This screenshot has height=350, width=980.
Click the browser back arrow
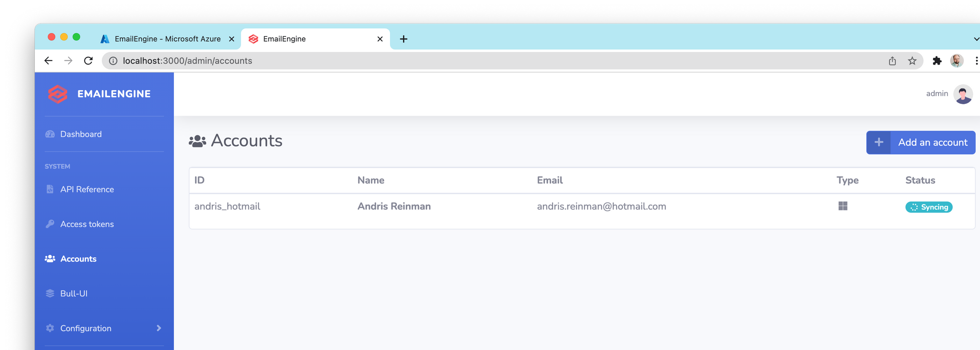[x=49, y=61]
